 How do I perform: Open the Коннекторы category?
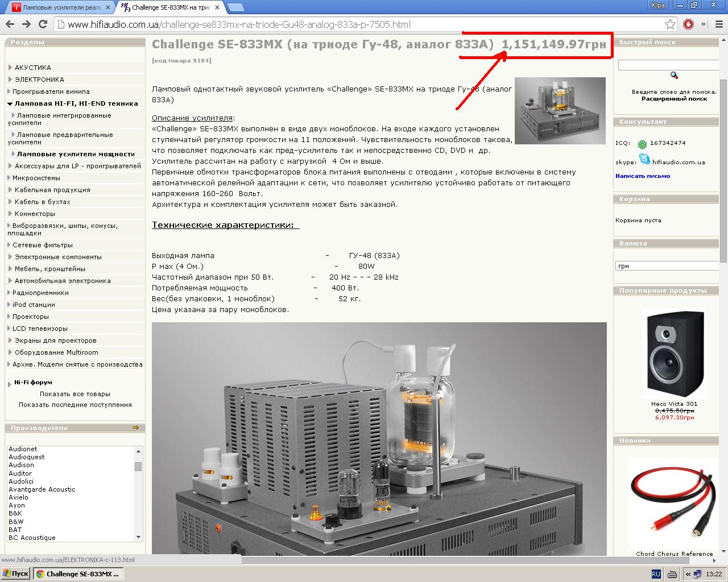(x=35, y=214)
